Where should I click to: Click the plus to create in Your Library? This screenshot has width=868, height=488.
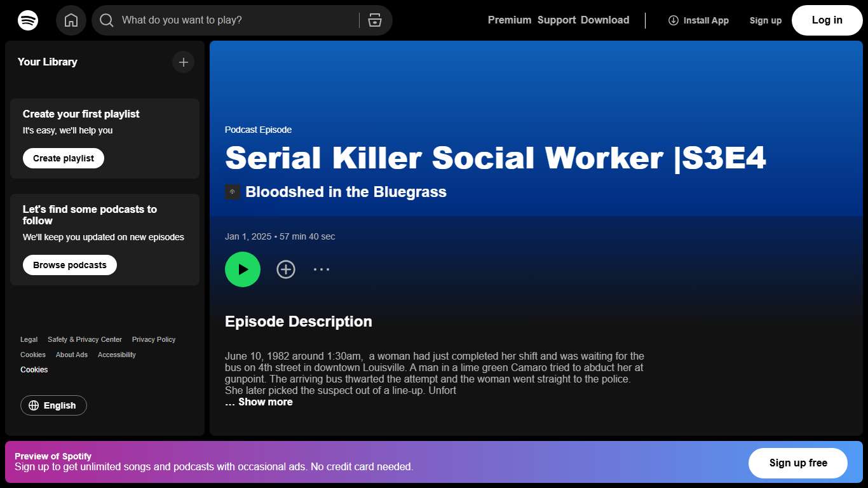(183, 62)
